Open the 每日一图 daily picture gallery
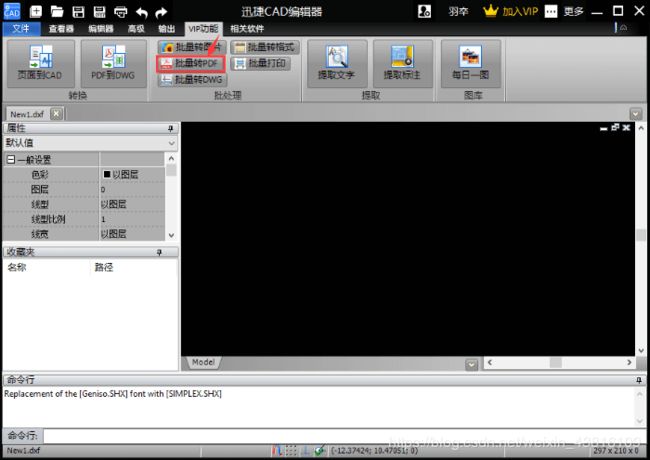Image resolution: width=650 pixels, height=460 pixels. click(471, 63)
